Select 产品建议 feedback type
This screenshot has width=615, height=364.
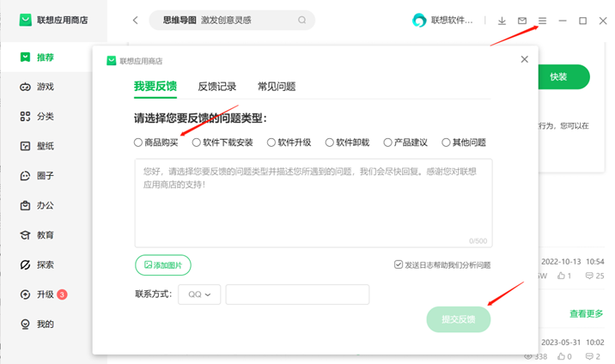(388, 143)
